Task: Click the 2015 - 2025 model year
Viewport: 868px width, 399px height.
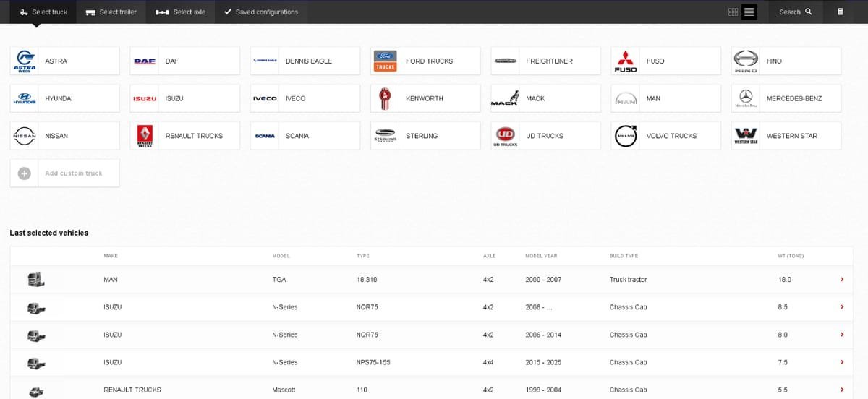Action: 543,362
